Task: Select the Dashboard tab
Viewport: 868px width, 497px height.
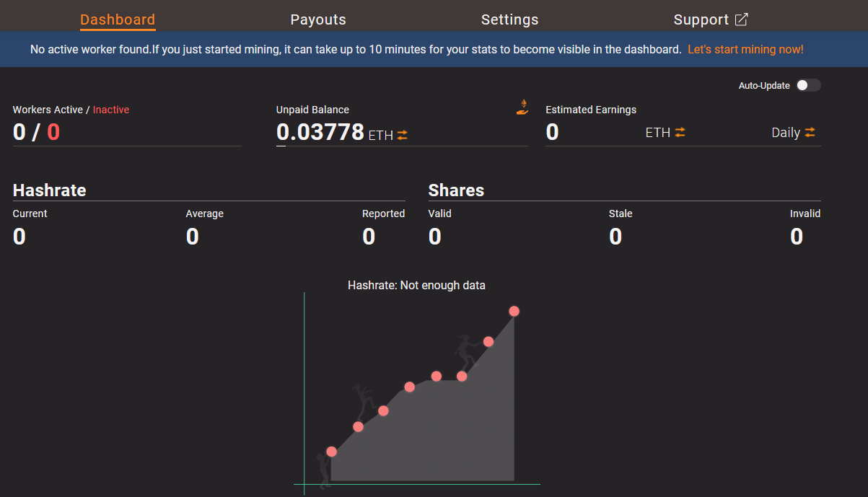Action: [118, 19]
